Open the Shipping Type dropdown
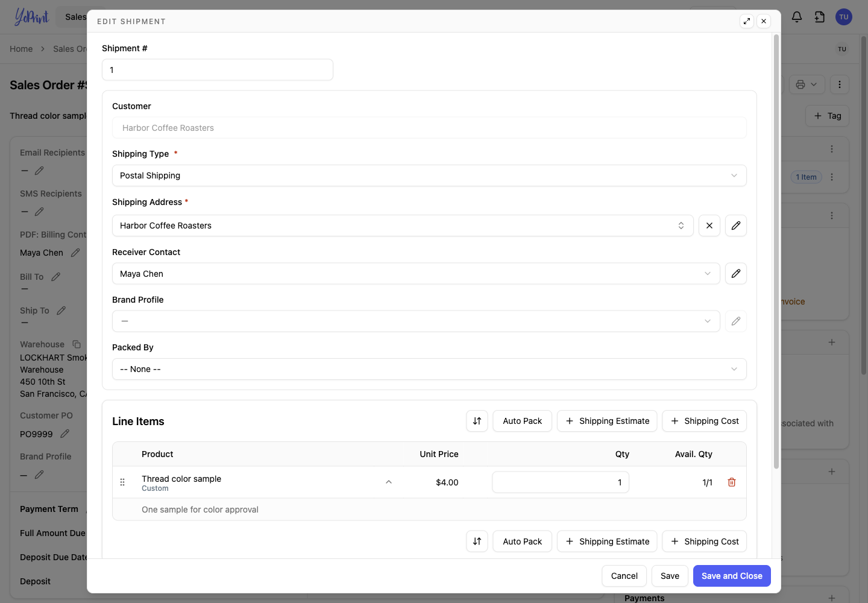This screenshot has height=603, width=868. click(x=429, y=175)
